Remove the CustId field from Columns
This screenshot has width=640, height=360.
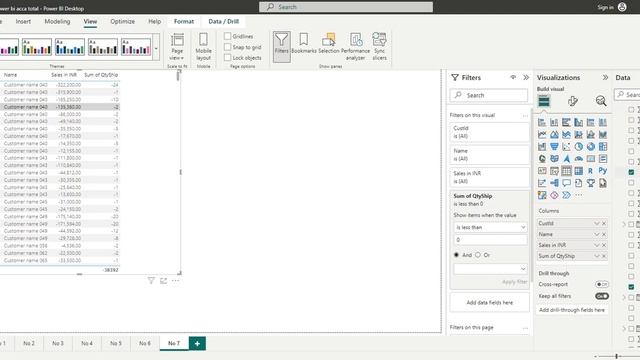(604, 223)
